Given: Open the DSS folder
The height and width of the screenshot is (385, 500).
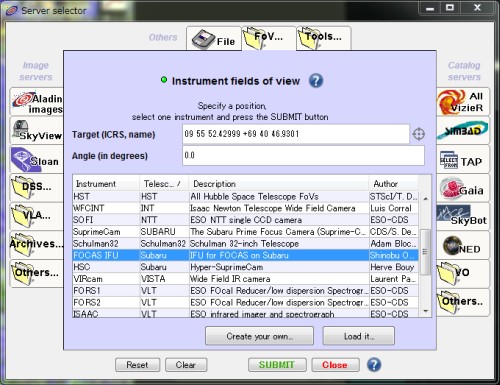Looking at the screenshot, I should click(x=37, y=188).
